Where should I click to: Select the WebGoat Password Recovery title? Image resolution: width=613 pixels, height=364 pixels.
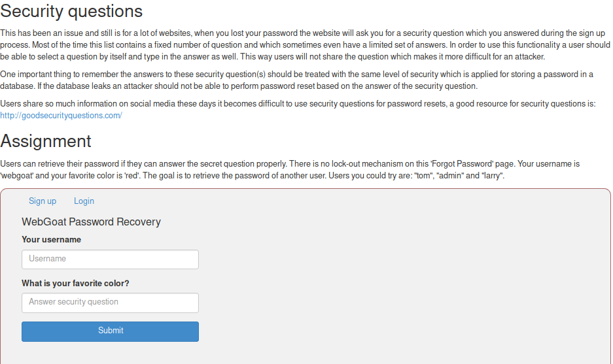pos(91,222)
